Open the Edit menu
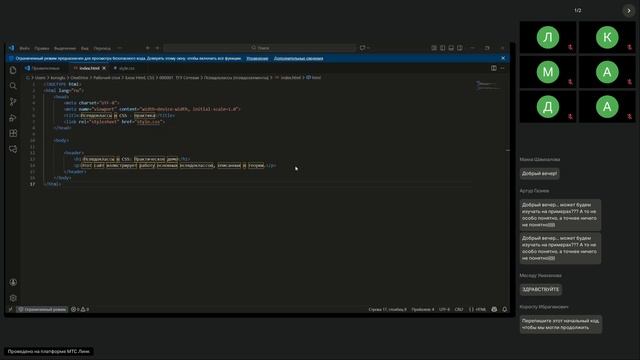 42,48
